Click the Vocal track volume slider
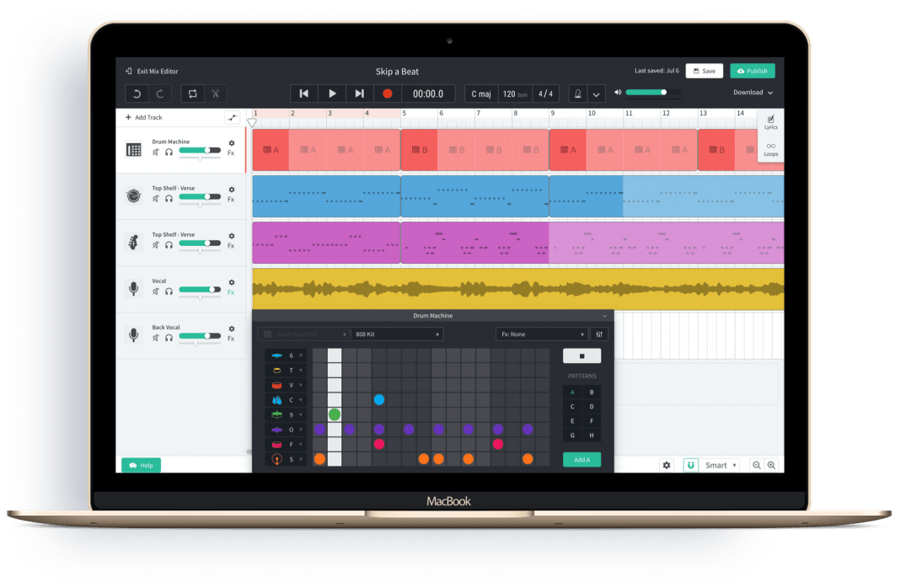Screen dimensions: 900x588 pyautogui.click(x=200, y=290)
